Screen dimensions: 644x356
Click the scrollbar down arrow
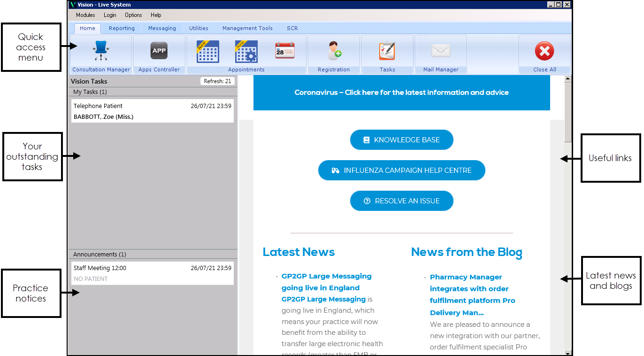point(568,352)
